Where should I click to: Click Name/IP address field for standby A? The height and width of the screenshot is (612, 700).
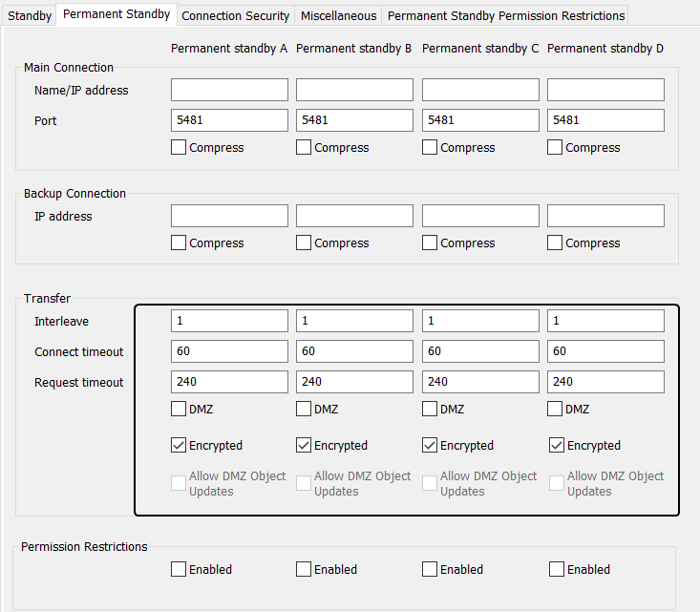(x=229, y=90)
